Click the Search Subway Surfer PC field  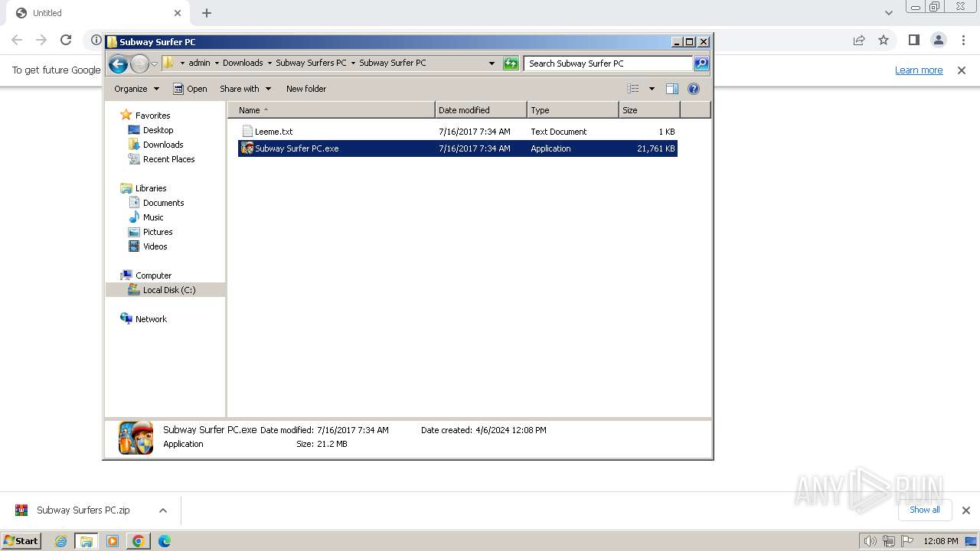coord(608,64)
